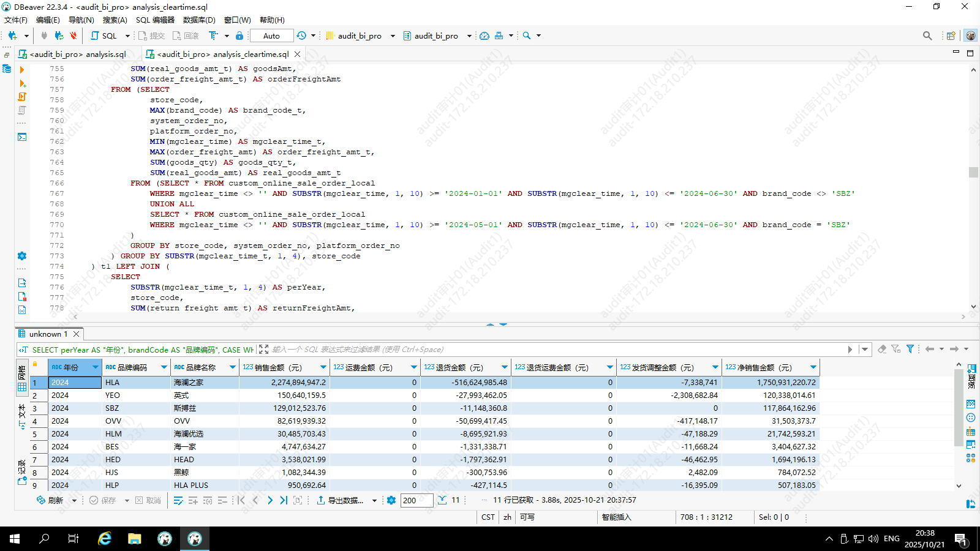This screenshot has width=980, height=551.
Task: Click the red disconnect plug icon
Action: (73, 36)
